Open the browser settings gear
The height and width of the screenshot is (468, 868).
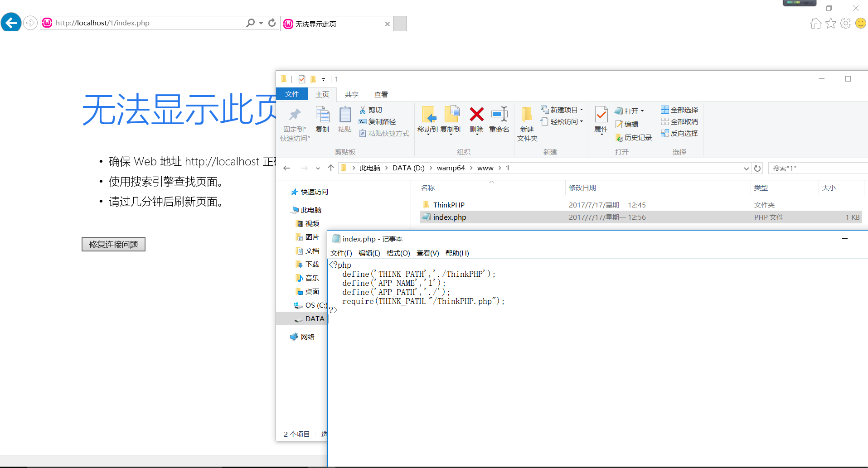click(845, 23)
